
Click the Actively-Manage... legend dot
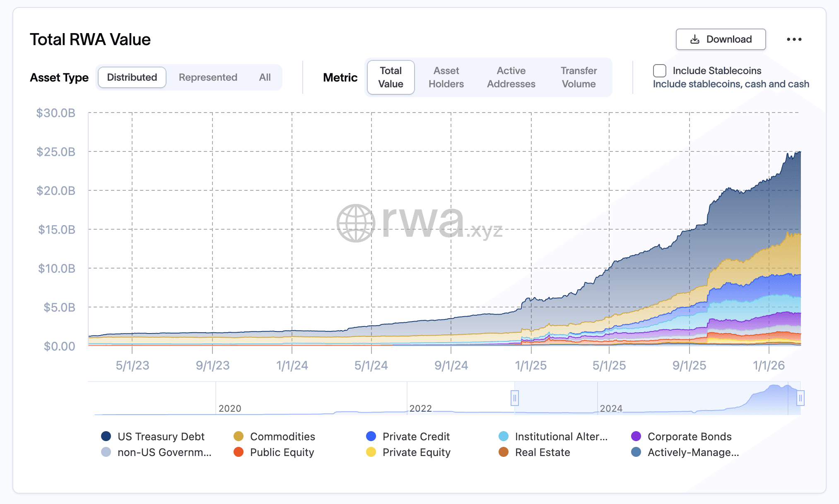636,452
